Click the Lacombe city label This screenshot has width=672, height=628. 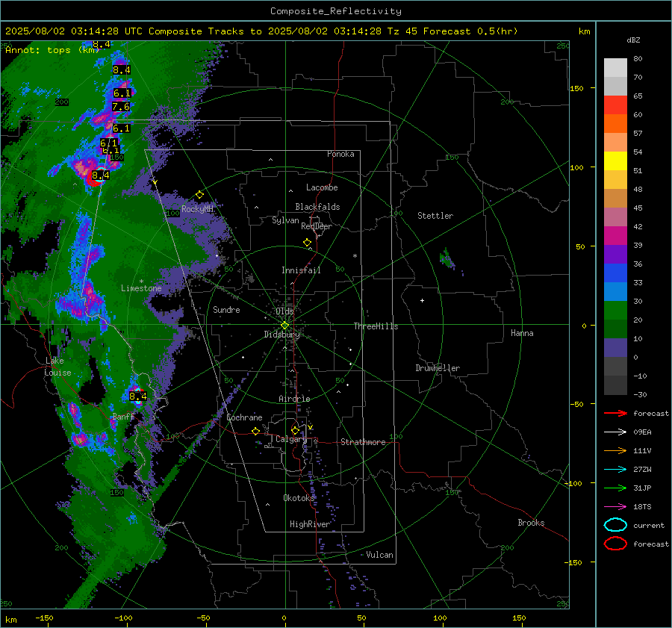322,187
